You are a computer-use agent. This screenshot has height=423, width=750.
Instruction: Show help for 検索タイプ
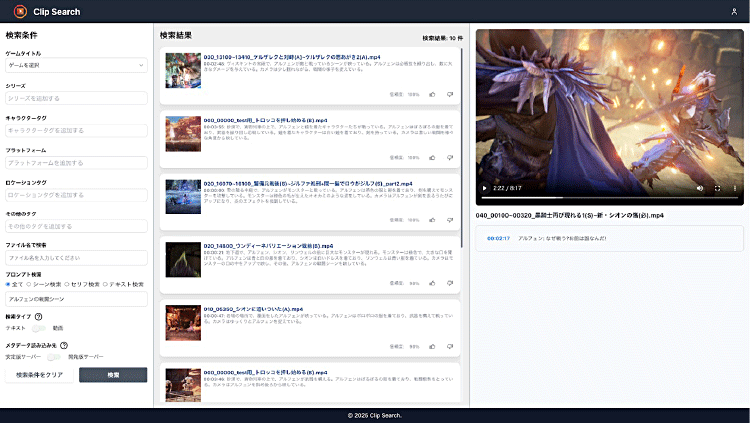tap(39, 317)
